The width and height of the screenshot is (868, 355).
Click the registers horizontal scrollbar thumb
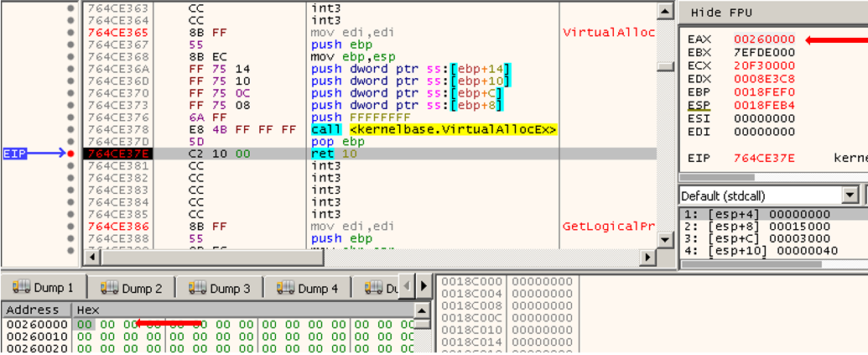tap(717, 178)
